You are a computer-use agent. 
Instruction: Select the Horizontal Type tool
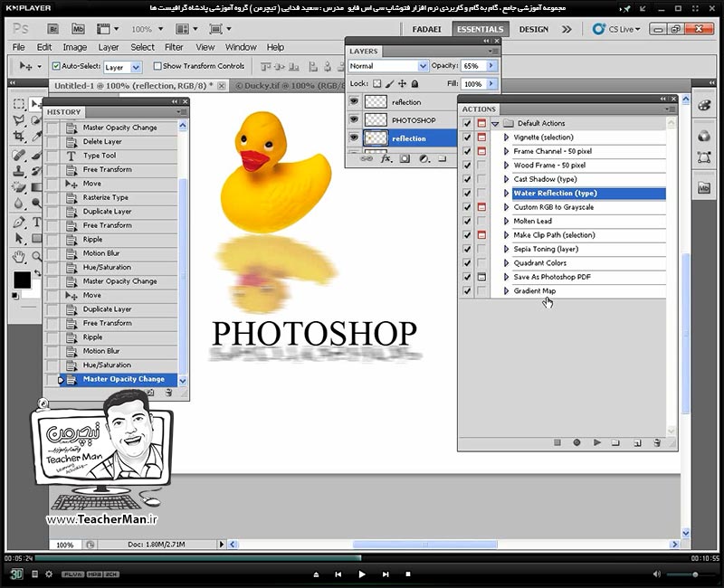[36, 222]
